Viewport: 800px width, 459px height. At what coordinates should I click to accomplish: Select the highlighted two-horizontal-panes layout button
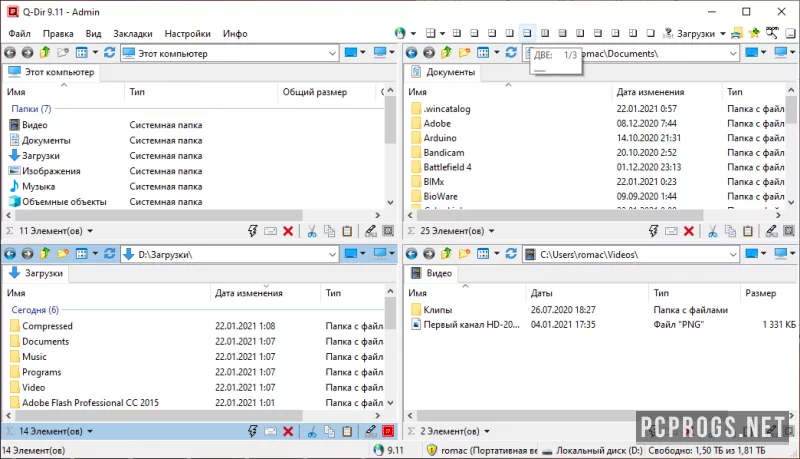[x=527, y=33]
